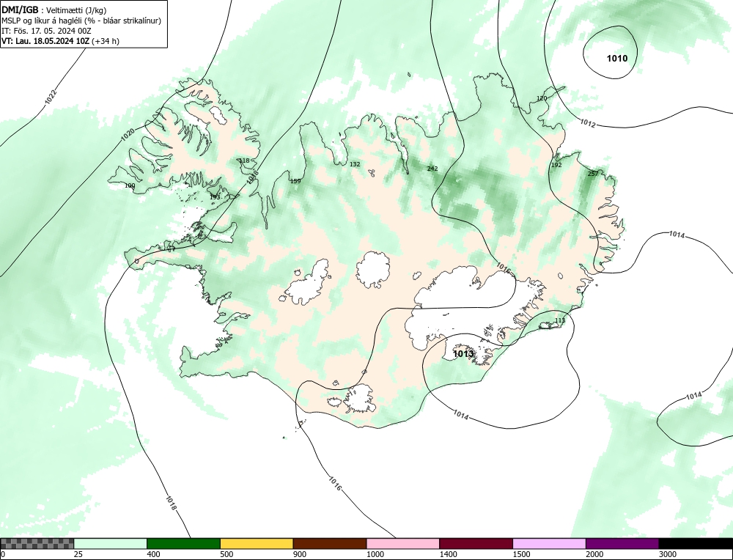
Task: Click the map value 120
Action: [x=542, y=98]
